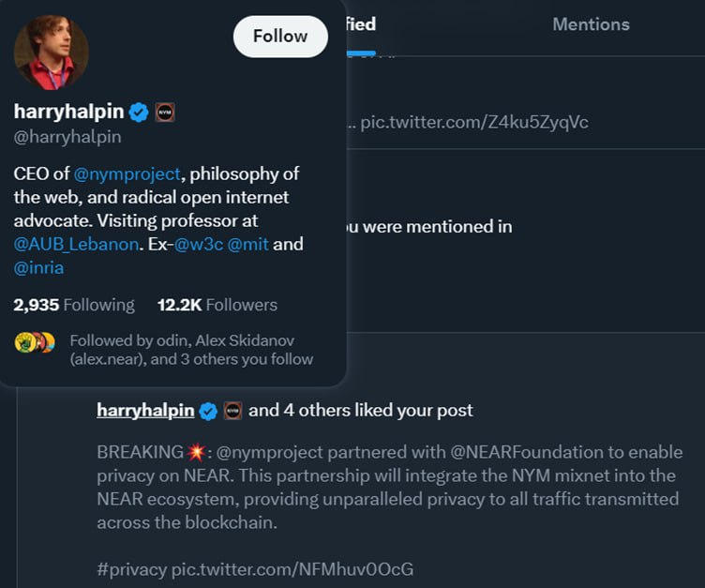
Task: Click the blue verified badge in the hover card
Action: pos(139,113)
